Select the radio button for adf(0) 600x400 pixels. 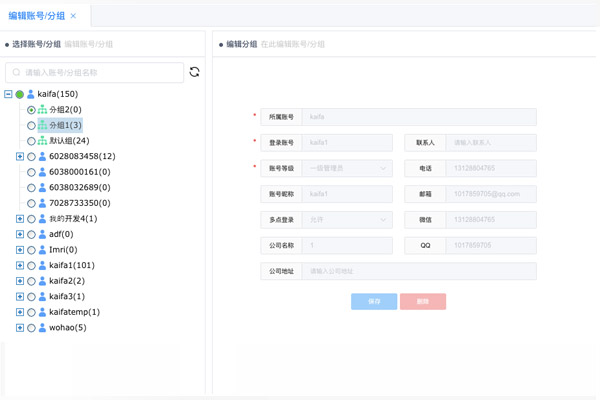click(31, 234)
